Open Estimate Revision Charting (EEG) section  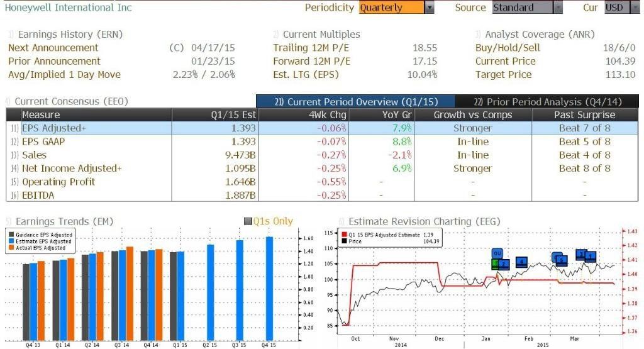(425, 222)
